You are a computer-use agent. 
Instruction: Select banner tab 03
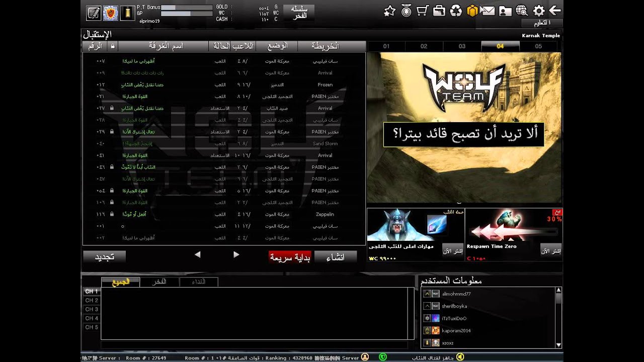pos(462,46)
